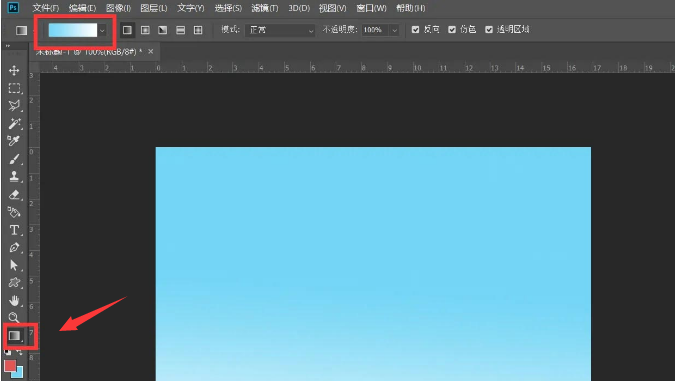Reset to default foreground/background colors
This screenshot has height=381, width=675.
point(8,352)
